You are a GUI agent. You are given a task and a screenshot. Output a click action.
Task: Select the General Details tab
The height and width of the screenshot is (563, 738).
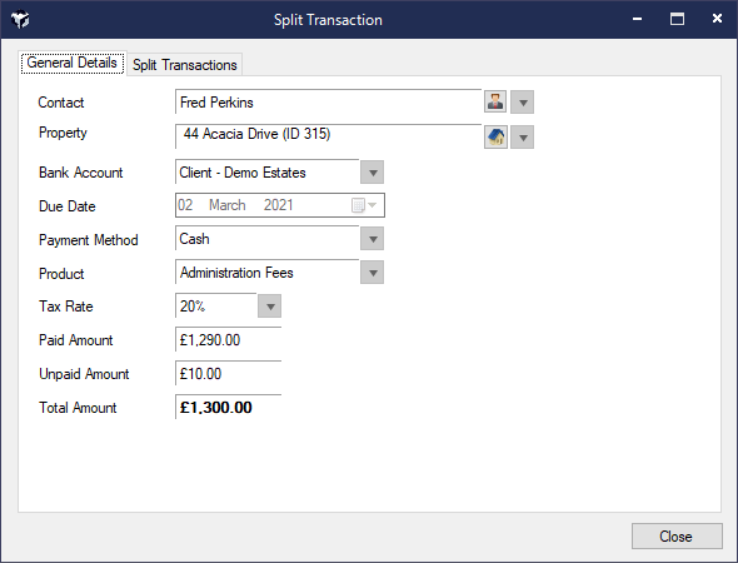point(72,63)
